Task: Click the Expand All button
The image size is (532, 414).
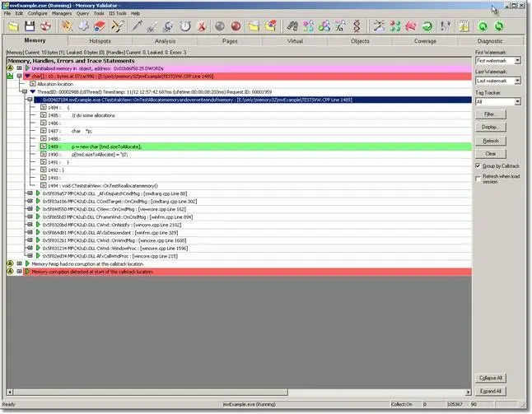Action: pos(491,391)
